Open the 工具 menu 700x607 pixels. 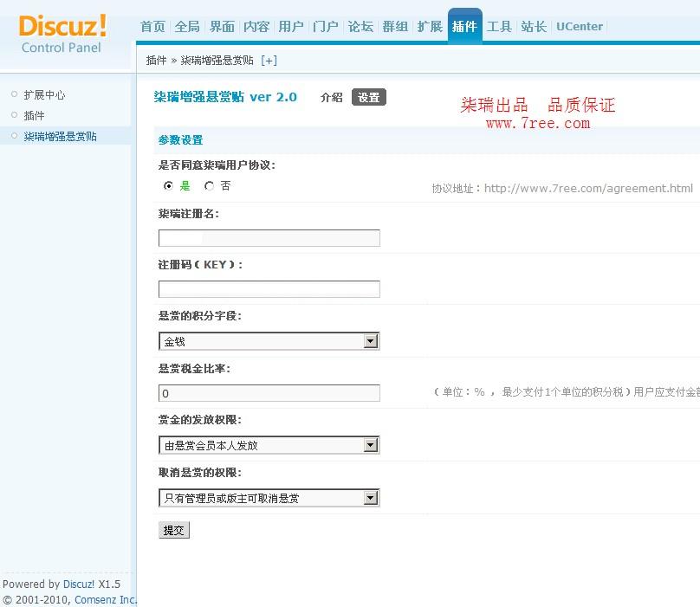pos(499,26)
